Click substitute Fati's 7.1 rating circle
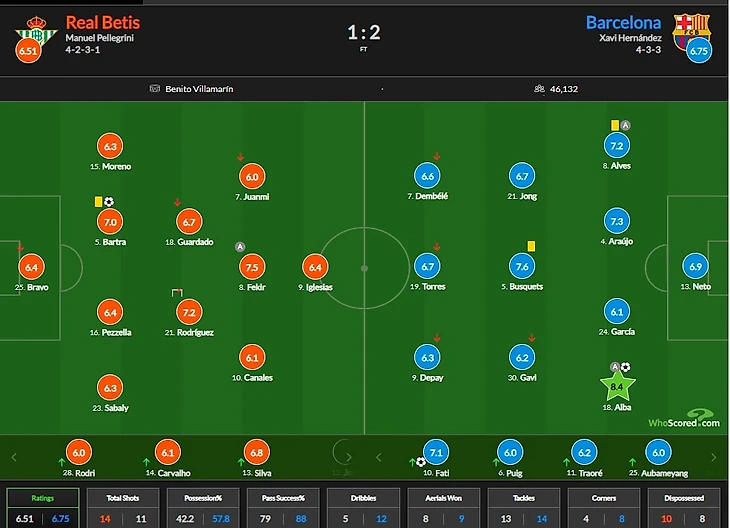Viewport: 730px width, 528px height. (436, 452)
